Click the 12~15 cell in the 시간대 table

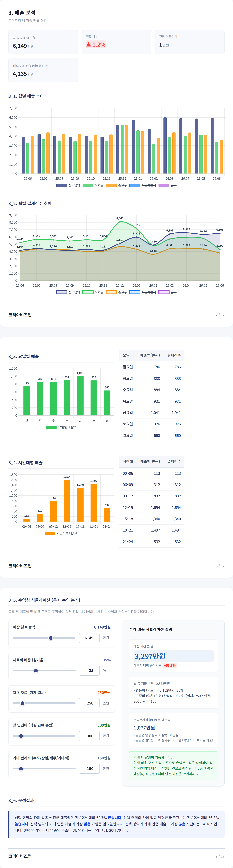click(x=128, y=507)
